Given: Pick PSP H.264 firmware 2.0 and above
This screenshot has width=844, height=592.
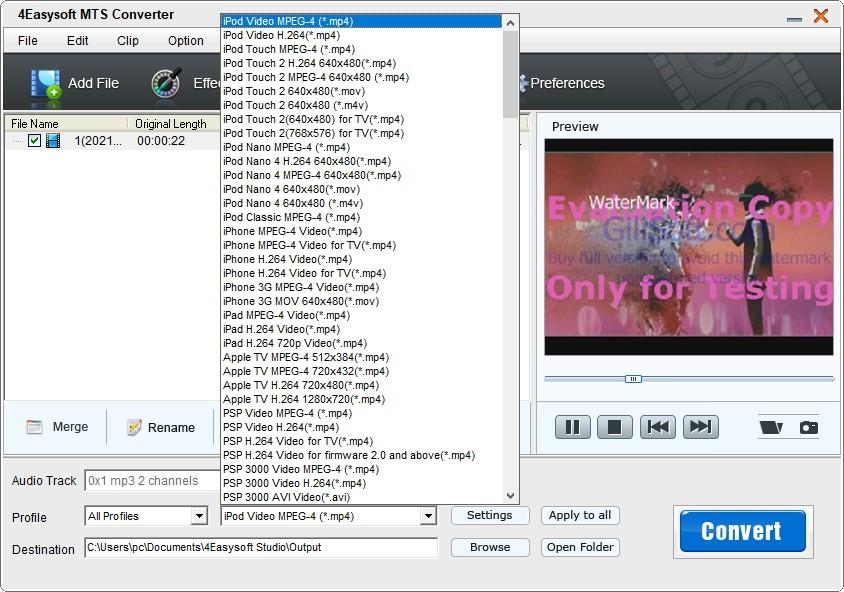Looking at the screenshot, I should [x=362, y=455].
